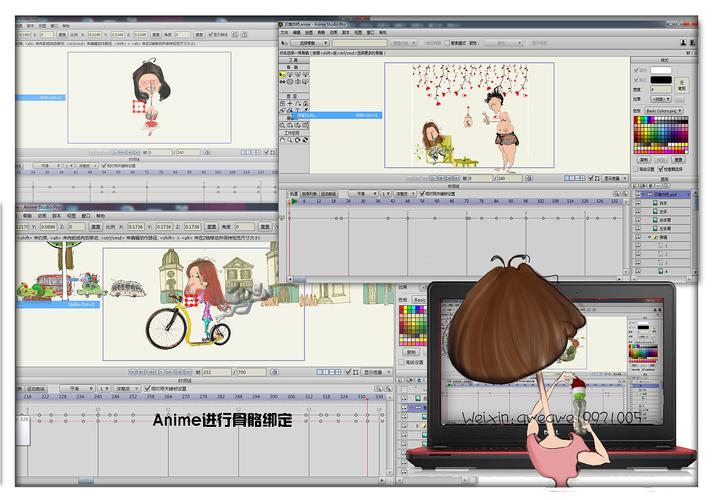Open the Basic Colors.png swatch dropdown
Viewport: 714px width, 500px height.
point(664,111)
